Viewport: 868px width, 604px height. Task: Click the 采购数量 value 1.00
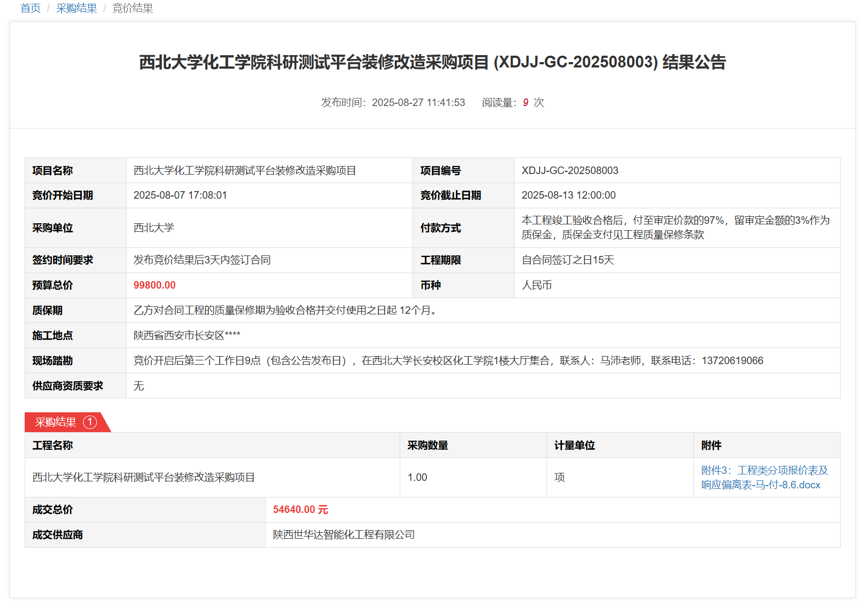pyautogui.click(x=417, y=478)
